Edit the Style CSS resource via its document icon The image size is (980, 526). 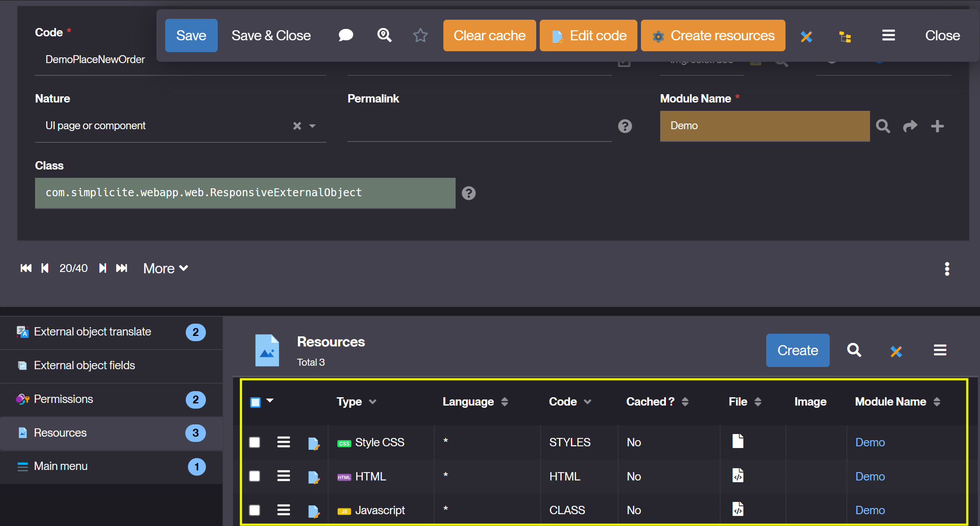314,442
